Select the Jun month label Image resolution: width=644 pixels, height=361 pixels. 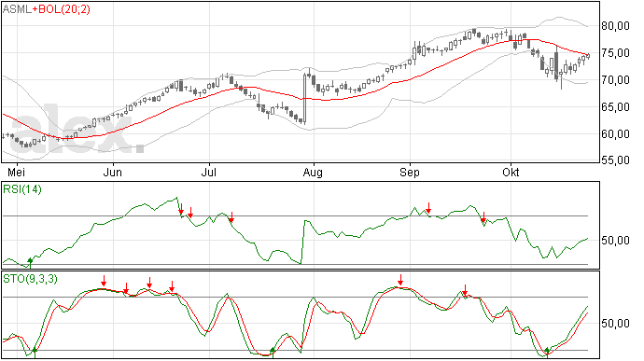point(112,172)
